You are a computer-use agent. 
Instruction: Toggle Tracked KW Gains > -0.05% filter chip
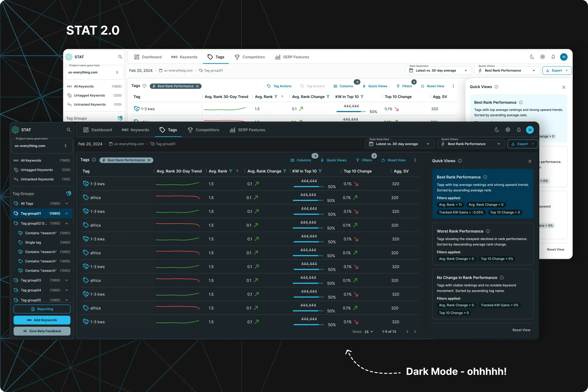click(461, 212)
